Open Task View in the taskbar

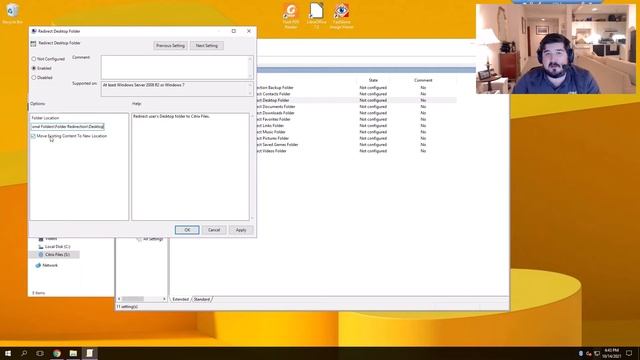point(40,353)
